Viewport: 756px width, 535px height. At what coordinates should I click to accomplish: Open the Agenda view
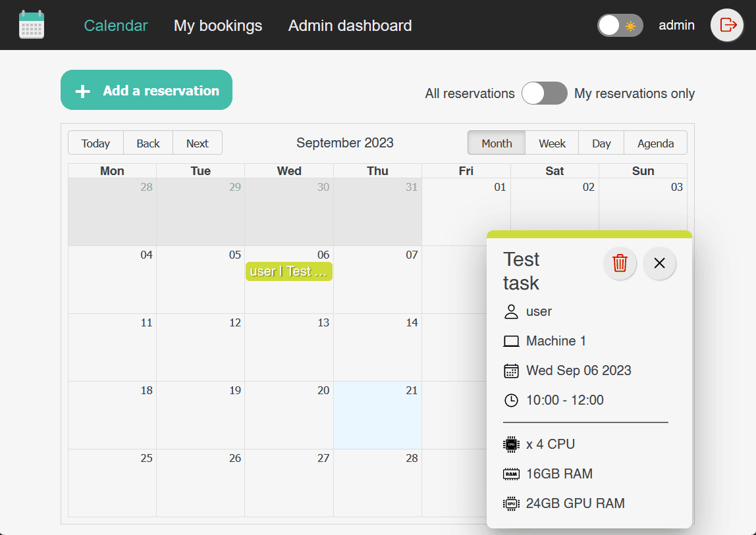(x=655, y=143)
